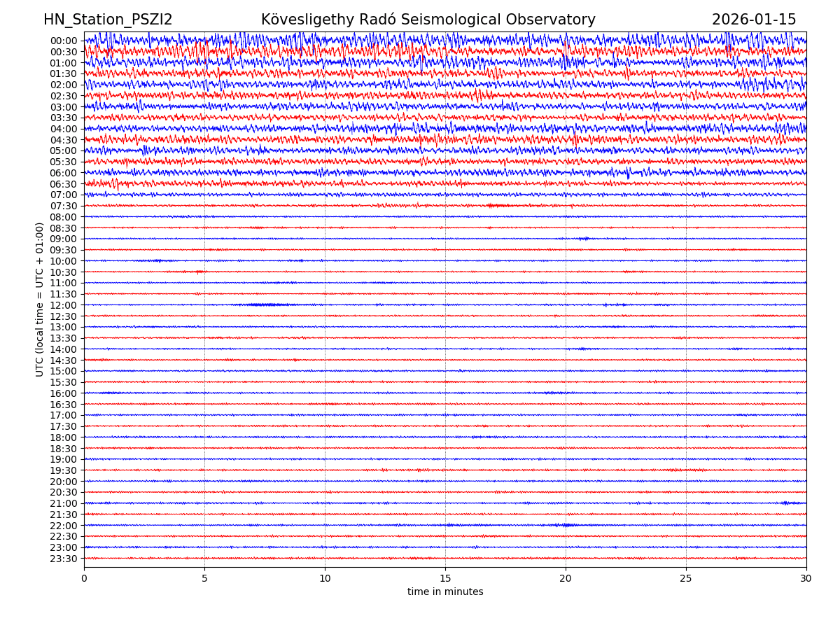Click the x-axis tick label 5

click(204, 578)
